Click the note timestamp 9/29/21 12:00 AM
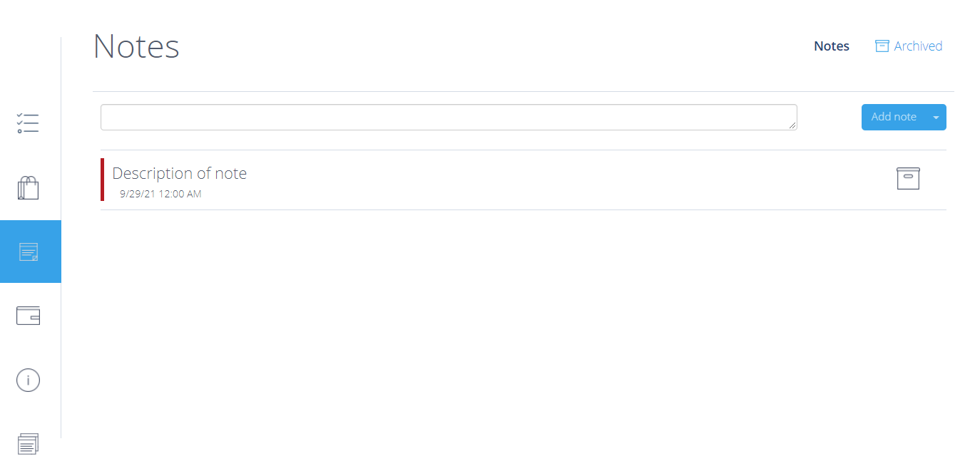 pos(160,194)
